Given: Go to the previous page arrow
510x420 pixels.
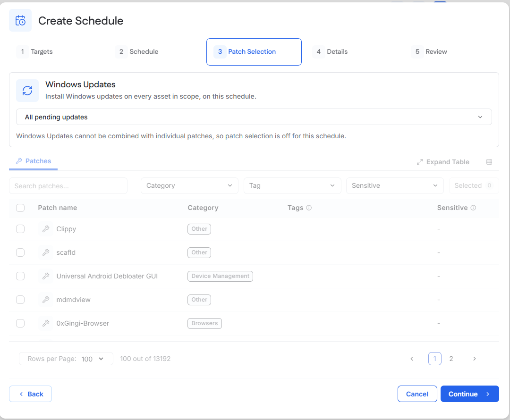Looking at the screenshot, I should [412, 359].
